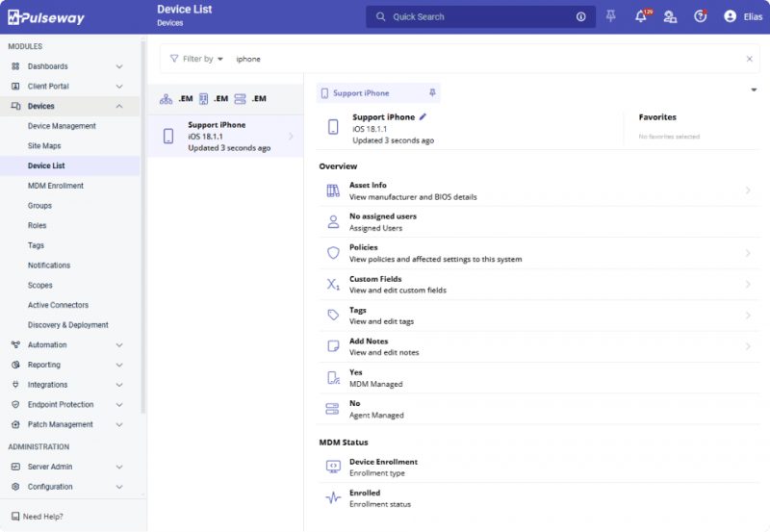770x532 pixels.
Task: Expand the Policies chevron
Action: tap(748, 253)
